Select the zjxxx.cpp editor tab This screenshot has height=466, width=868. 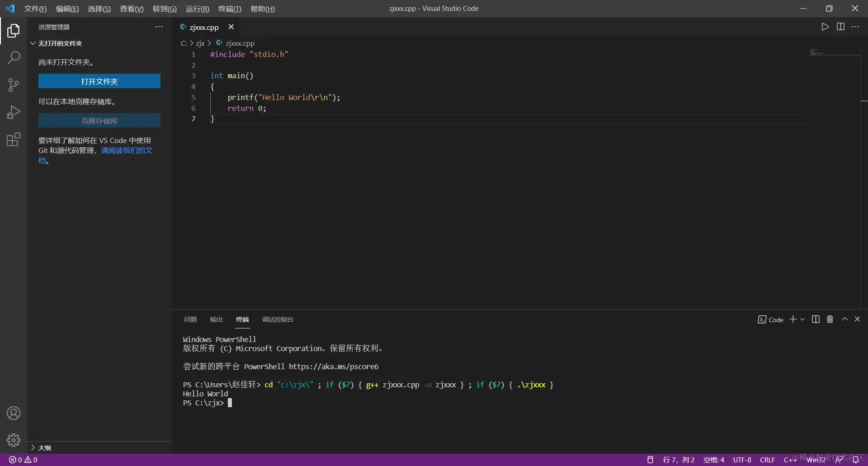204,27
